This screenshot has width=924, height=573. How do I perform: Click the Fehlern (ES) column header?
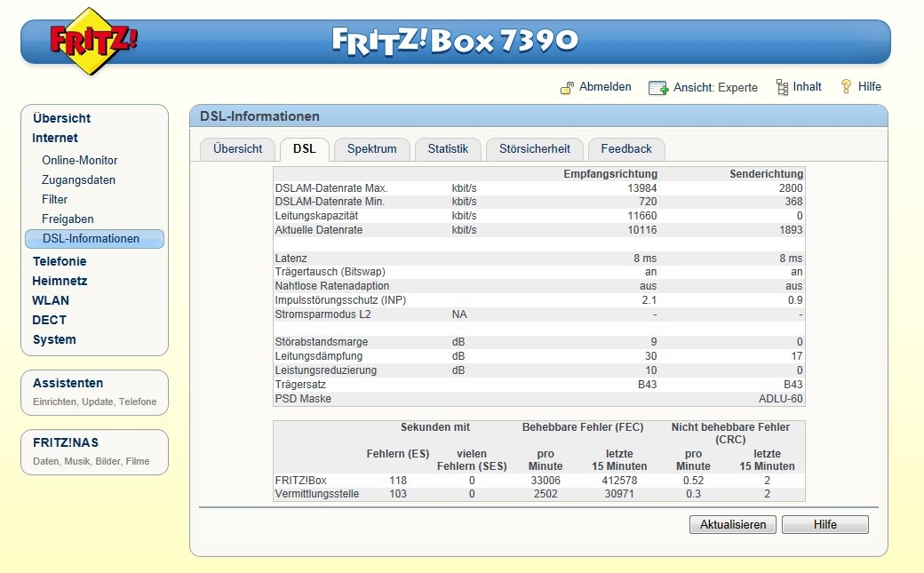398,454
